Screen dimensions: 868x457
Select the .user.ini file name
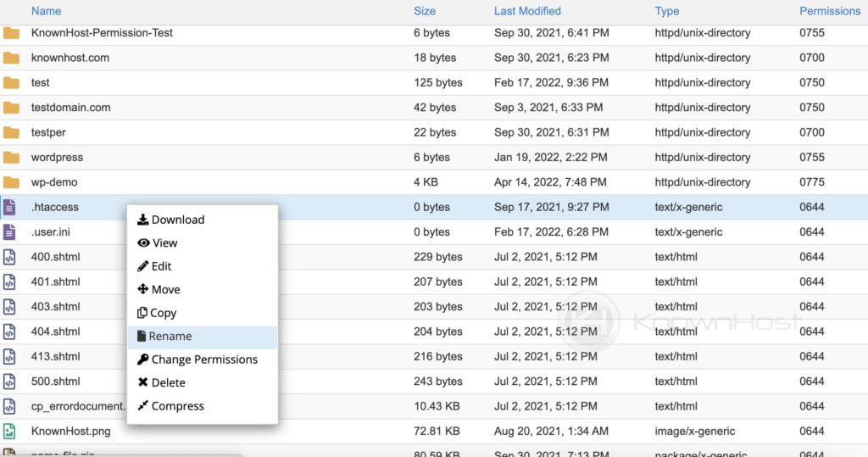[50, 232]
